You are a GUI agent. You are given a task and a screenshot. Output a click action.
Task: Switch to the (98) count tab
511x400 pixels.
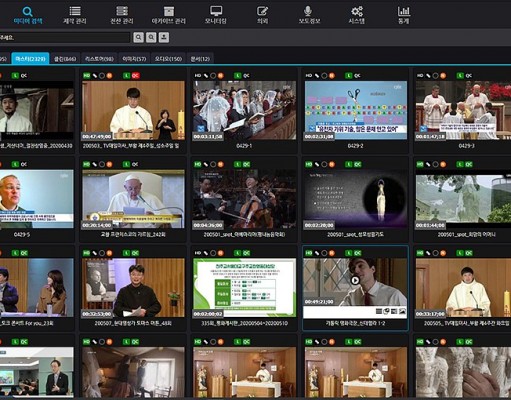(x=99, y=59)
